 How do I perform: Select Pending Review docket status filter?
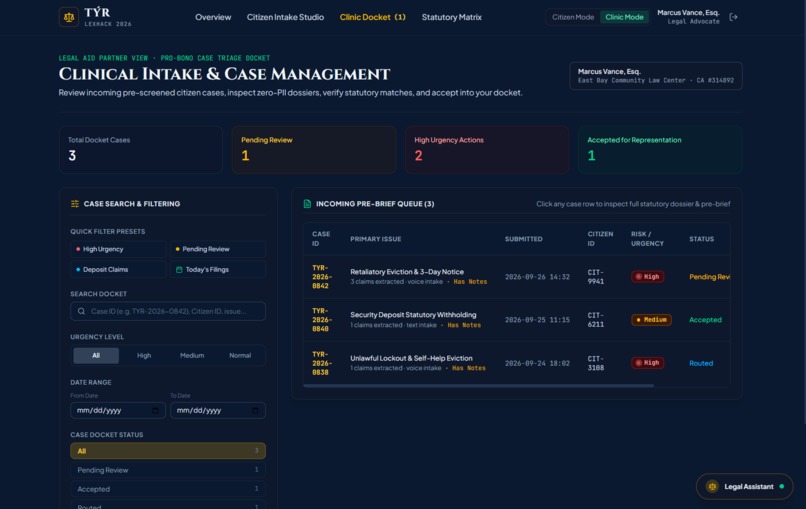click(168, 470)
